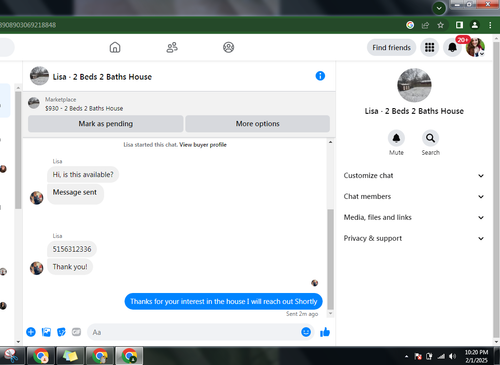
Task: Open the notifications bell with 20+ badge
Action: (x=452, y=47)
